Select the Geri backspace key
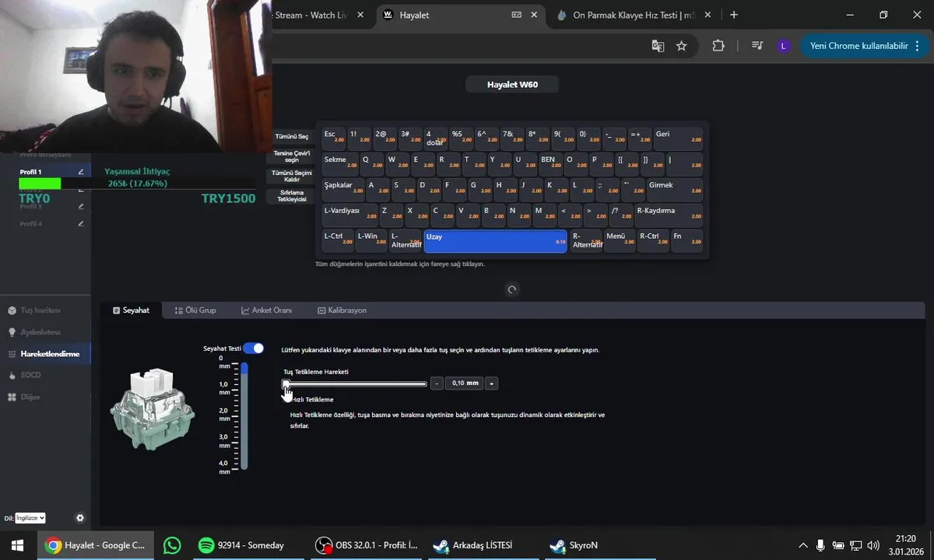 678,138
